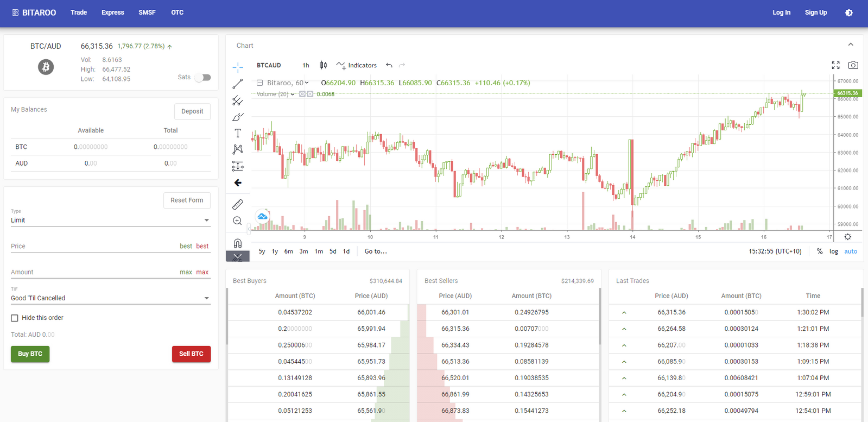Select the 6m chart range
The height and width of the screenshot is (422, 868).
coord(289,251)
